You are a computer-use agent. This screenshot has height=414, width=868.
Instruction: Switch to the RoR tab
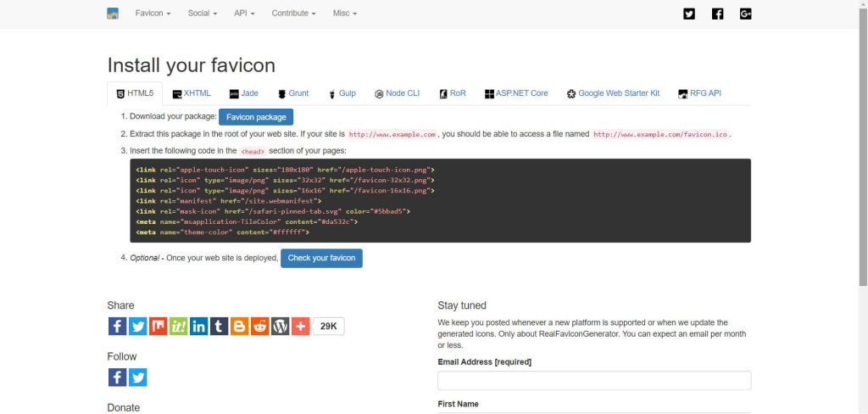(453, 93)
